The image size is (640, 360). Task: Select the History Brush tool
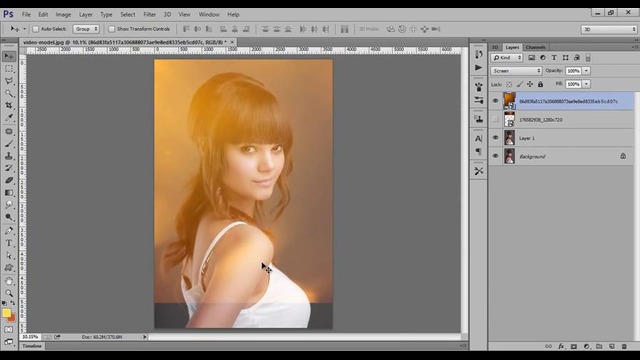(9, 168)
